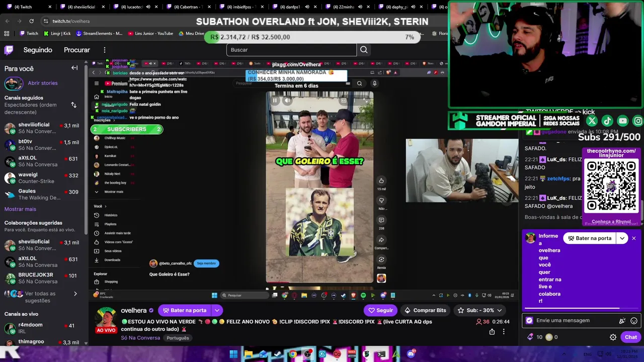Screen dimensions: 644x362
Task: Reload the page with browser refresh icon
Action: [x=31, y=21]
